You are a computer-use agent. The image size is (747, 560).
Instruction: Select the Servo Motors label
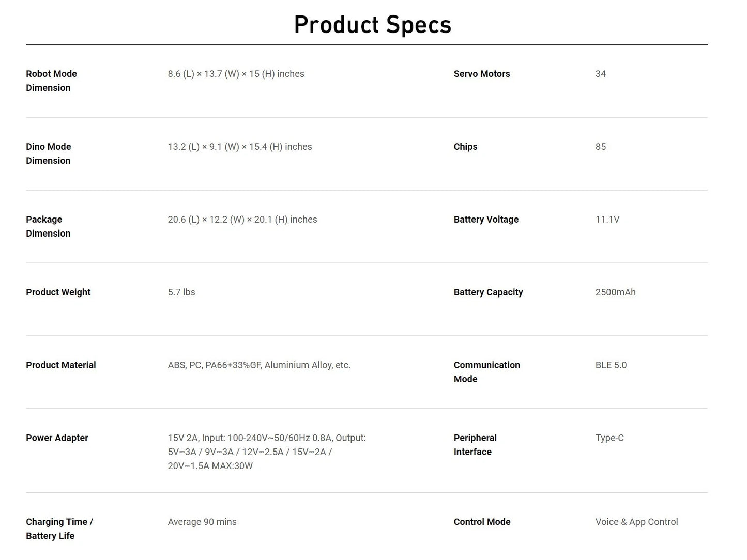pos(482,74)
